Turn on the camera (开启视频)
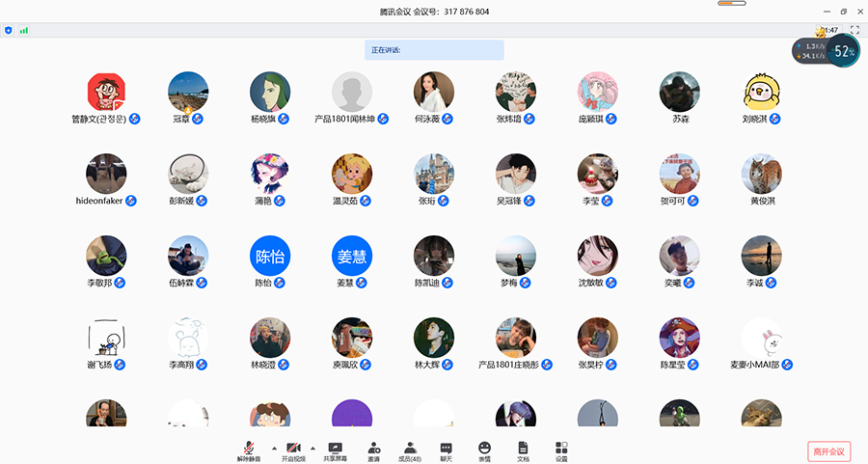Screen dimensions: 868x464 tap(292, 450)
